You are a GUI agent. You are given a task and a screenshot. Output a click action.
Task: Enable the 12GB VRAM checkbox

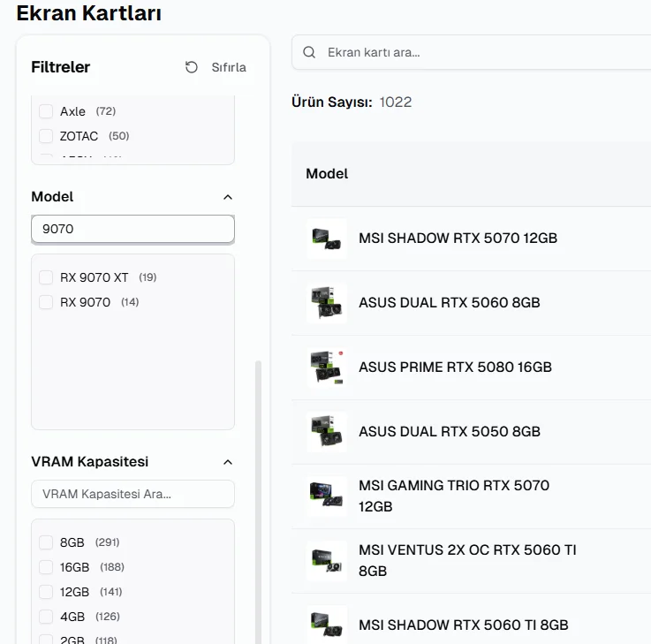46,592
